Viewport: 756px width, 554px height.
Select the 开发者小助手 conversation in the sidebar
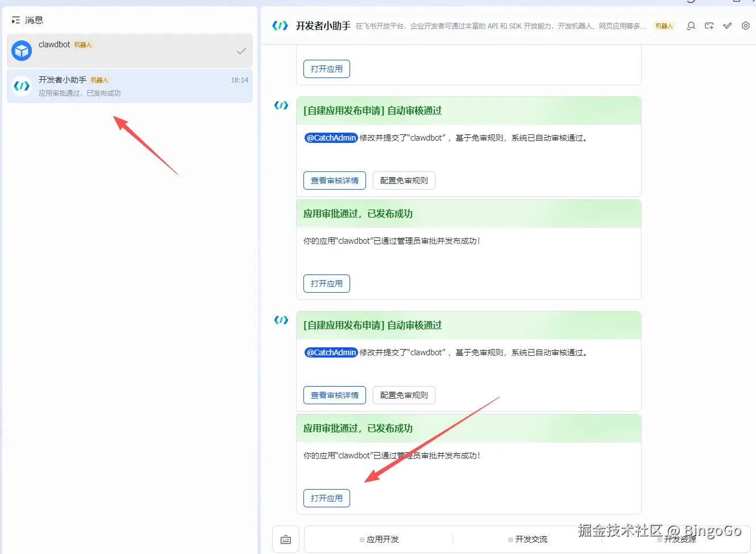(x=129, y=86)
